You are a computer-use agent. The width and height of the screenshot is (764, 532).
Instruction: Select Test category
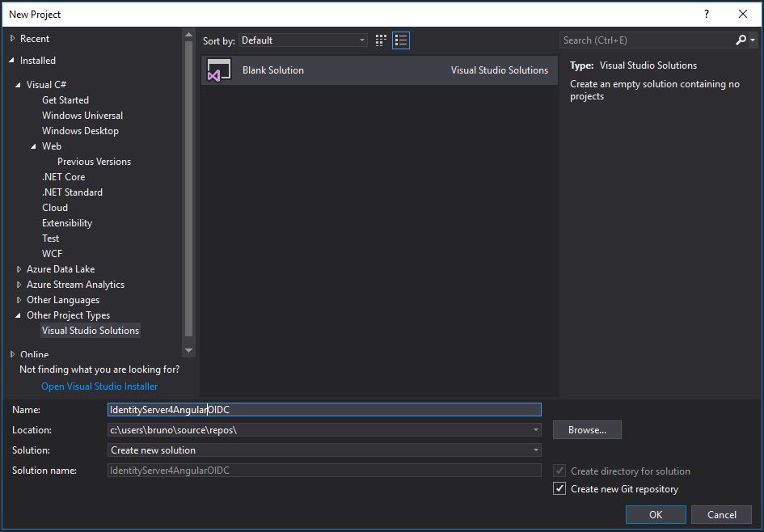click(x=51, y=239)
